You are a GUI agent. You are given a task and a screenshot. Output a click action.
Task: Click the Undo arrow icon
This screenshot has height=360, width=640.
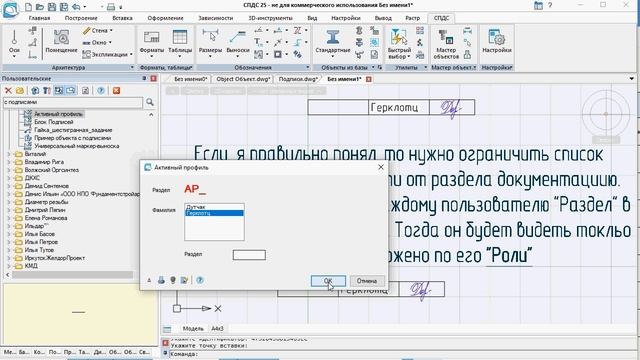(76, 7)
